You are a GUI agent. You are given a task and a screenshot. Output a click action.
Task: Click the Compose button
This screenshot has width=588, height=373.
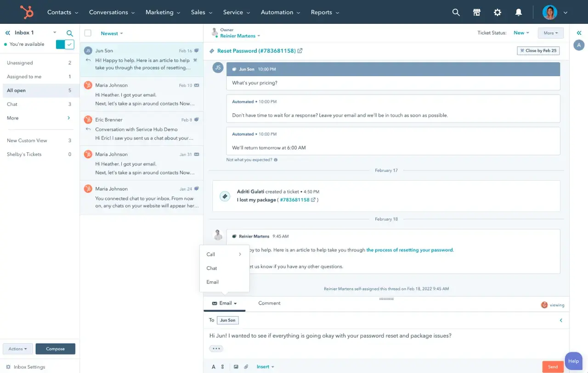tap(55, 349)
